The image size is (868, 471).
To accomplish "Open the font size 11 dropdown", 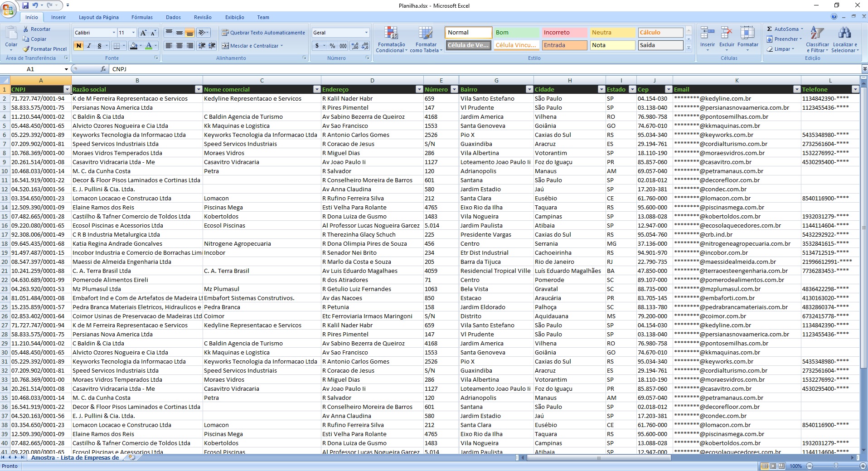I will click(x=133, y=33).
